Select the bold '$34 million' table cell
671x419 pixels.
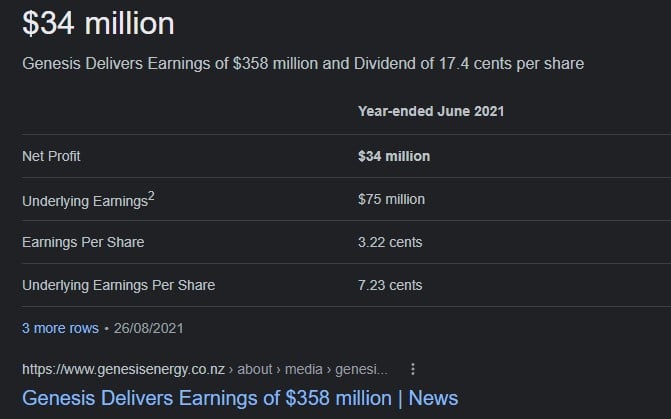pos(394,156)
